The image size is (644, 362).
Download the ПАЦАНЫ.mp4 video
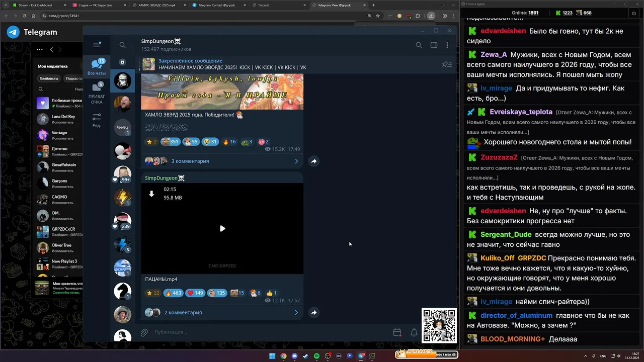coord(151,194)
